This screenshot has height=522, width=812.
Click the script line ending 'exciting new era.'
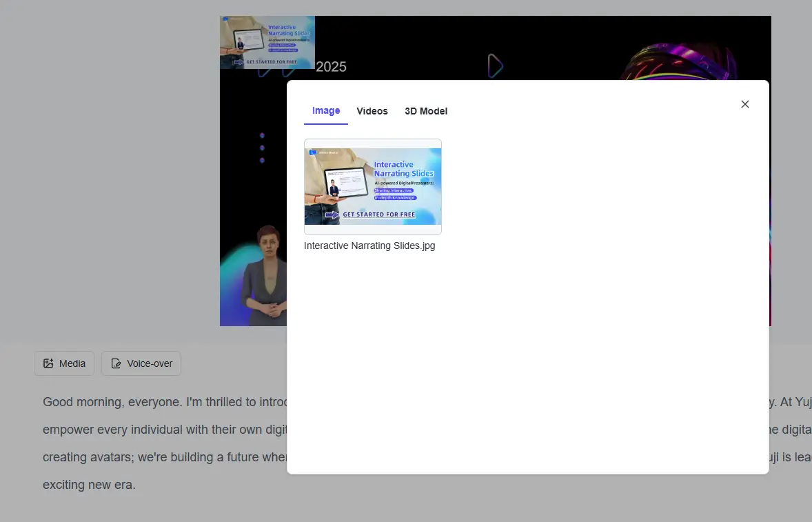pyautogui.click(x=89, y=485)
